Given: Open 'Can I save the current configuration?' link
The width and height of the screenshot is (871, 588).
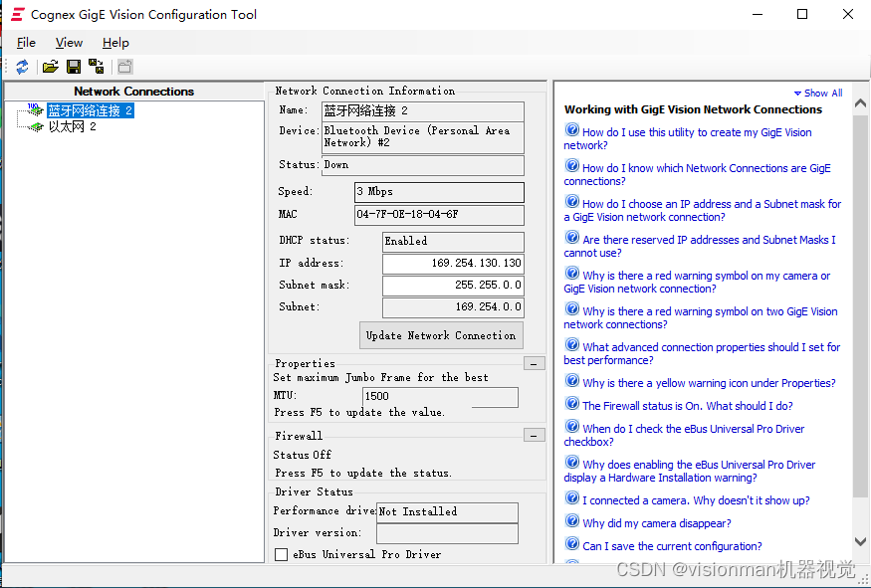Looking at the screenshot, I should (x=672, y=546).
